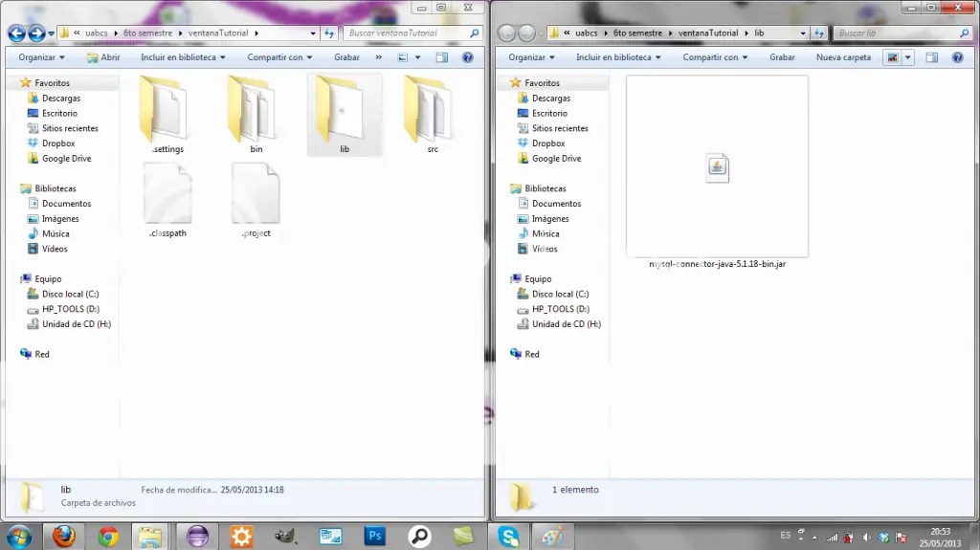980x550 pixels.
Task: Open Incluir en biblioteca menu in left window
Action: coord(183,57)
